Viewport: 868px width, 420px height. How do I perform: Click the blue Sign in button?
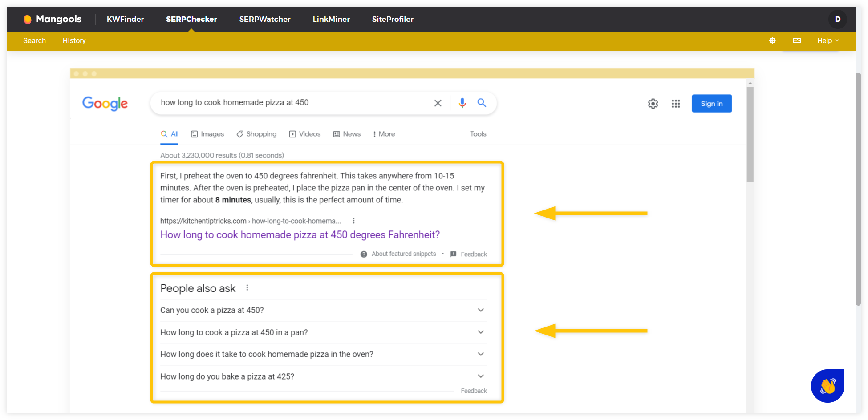coord(712,104)
